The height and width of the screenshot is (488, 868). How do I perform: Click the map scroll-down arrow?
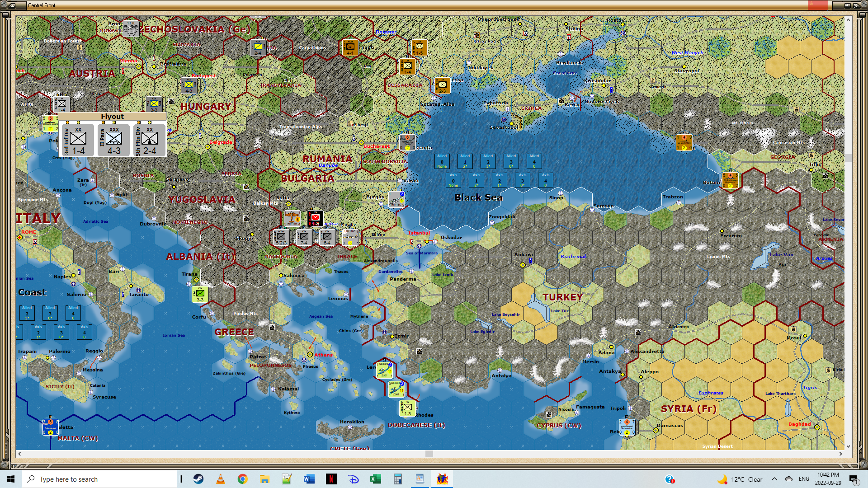coord(848,446)
